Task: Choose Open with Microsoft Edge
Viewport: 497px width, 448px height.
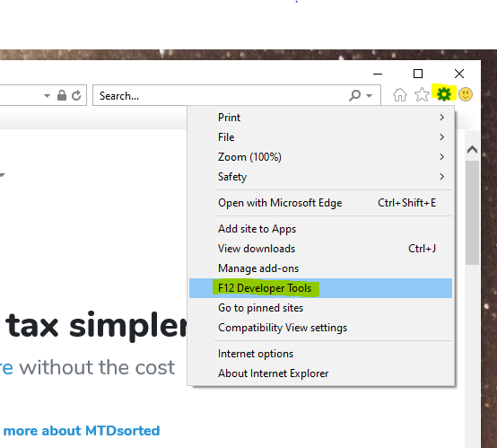Action: coord(320,203)
